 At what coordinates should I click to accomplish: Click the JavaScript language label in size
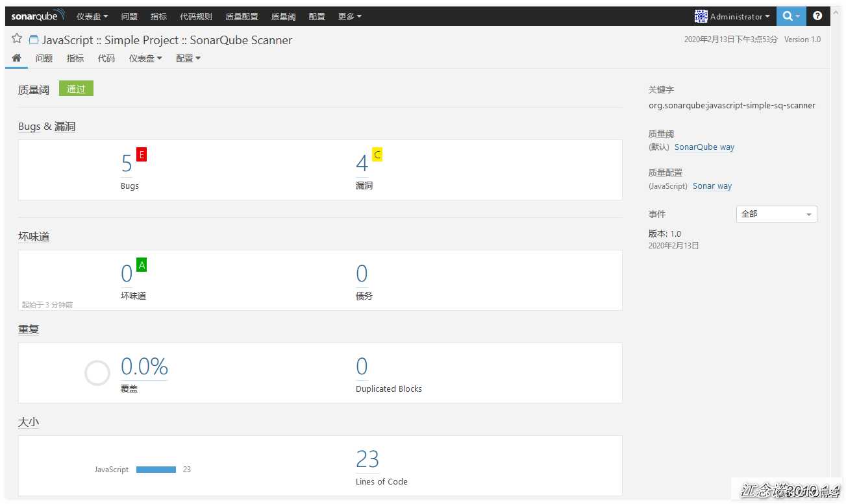[x=112, y=470]
